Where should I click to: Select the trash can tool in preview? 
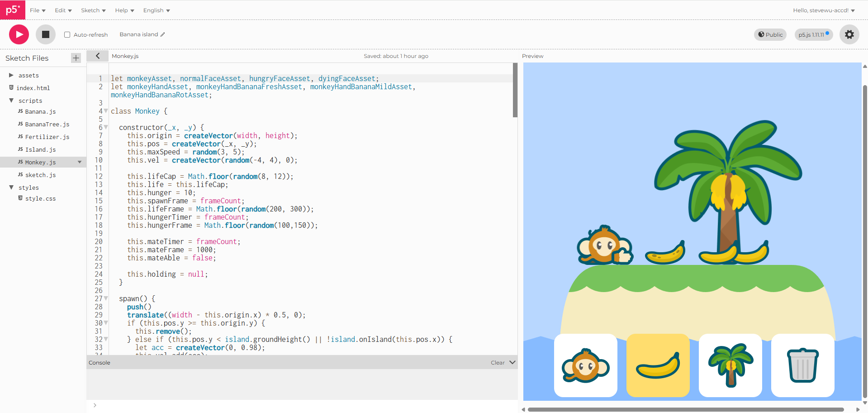[802, 365]
